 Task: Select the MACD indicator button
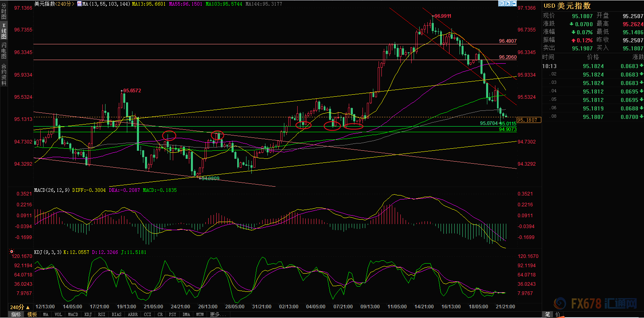click(x=73, y=314)
